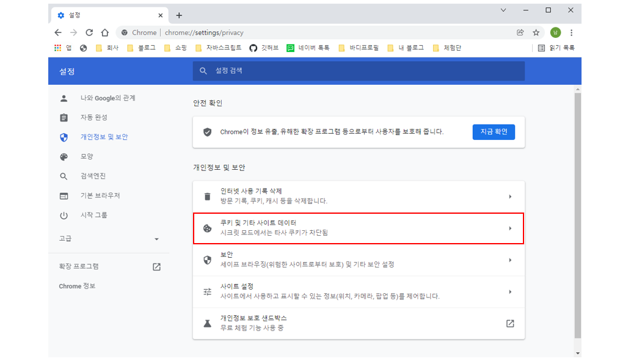Close the 설정 tab
Viewport: 631px width, 364px height.
pyautogui.click(x=161, y=15)
